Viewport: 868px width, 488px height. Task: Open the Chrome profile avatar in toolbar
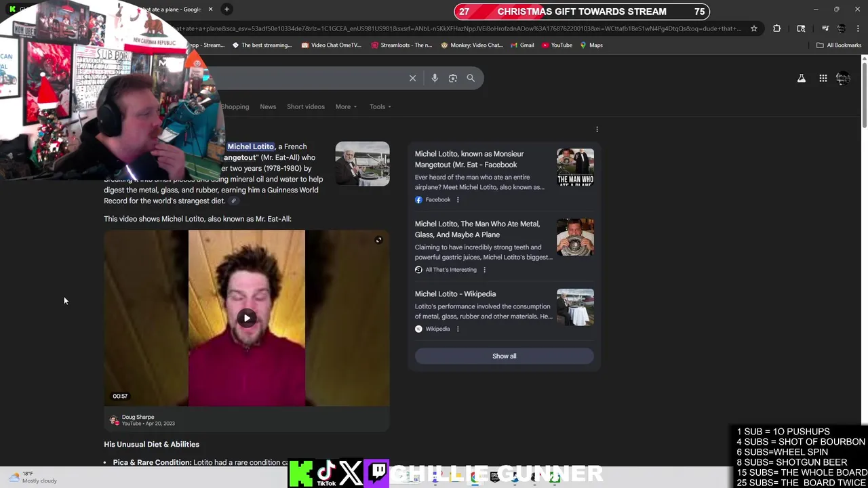tap(842, 28)
